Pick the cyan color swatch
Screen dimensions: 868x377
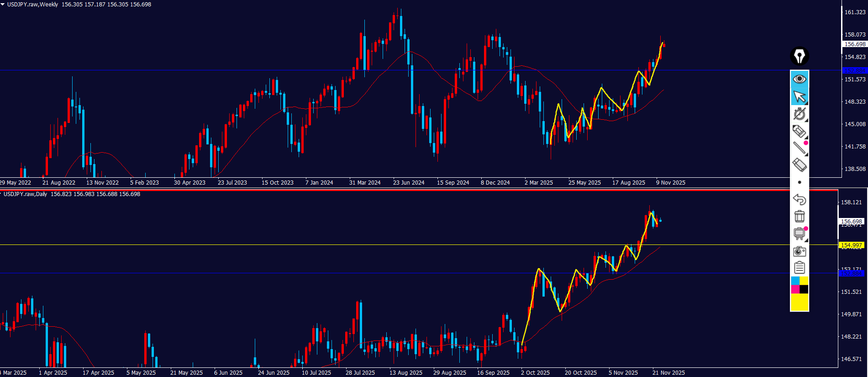pyautogui.click(x=795, y=281)
